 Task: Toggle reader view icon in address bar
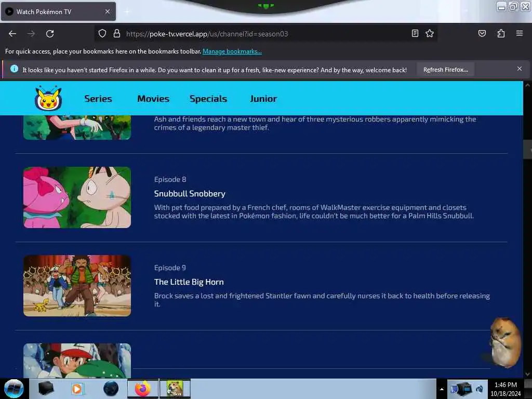click(x=415, y=33)
